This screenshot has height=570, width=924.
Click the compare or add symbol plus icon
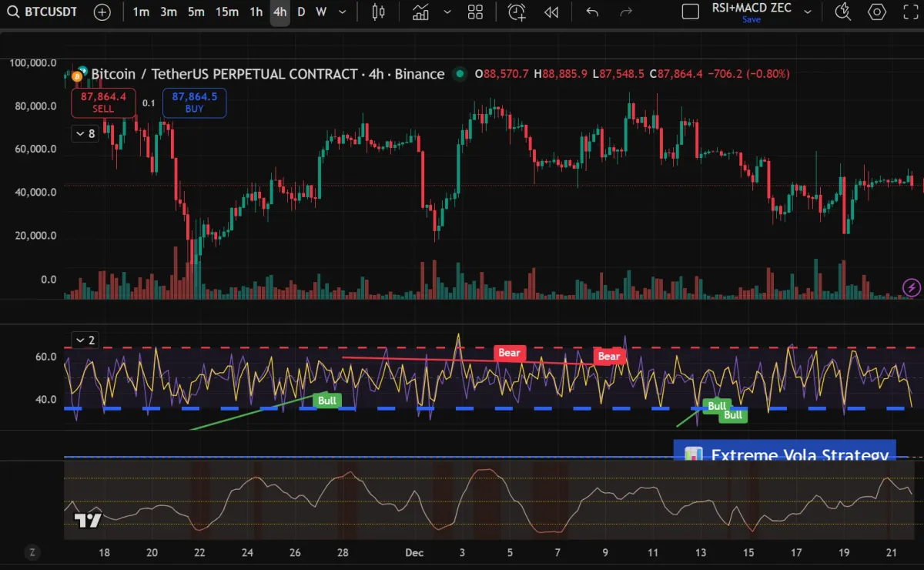coord(102,12)
